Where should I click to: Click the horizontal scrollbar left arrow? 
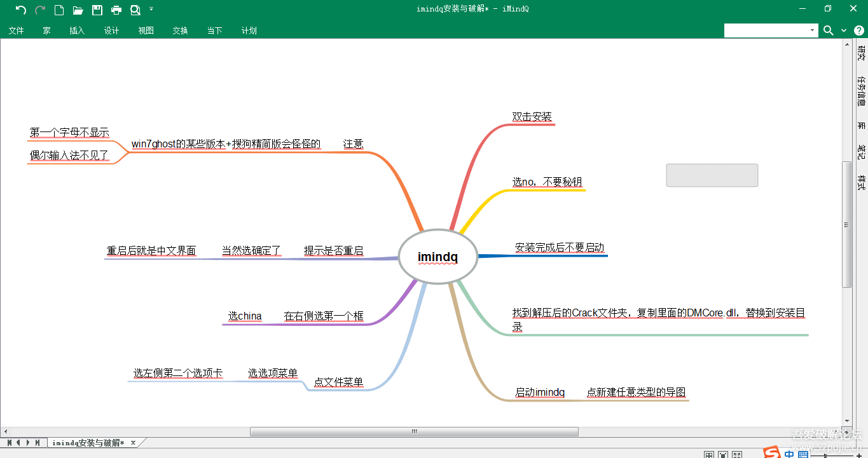point(6,432)
